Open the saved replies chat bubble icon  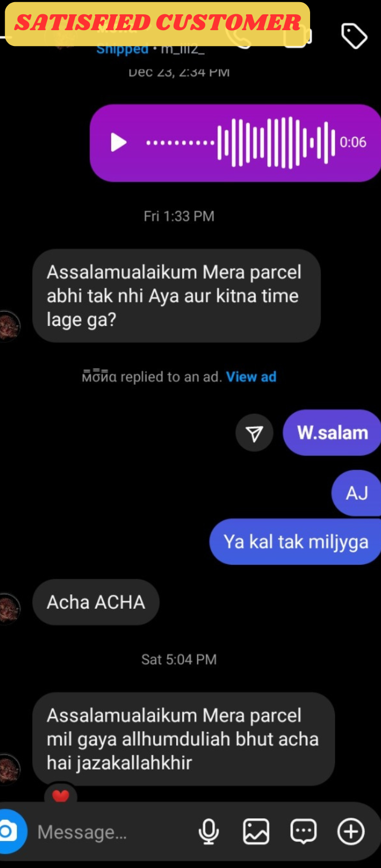pyautogui.click(x=304, y=831)
